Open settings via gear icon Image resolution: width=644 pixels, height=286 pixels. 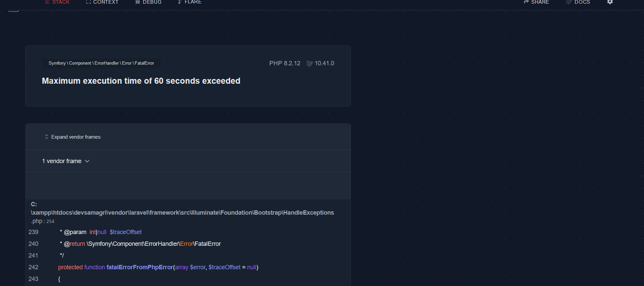tap(610, 2)
